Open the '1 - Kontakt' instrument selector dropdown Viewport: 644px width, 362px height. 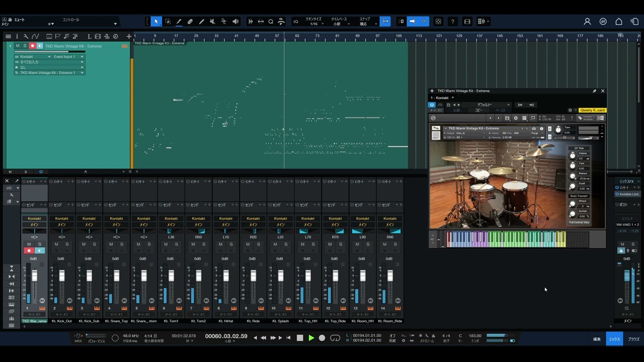point(442,98)
